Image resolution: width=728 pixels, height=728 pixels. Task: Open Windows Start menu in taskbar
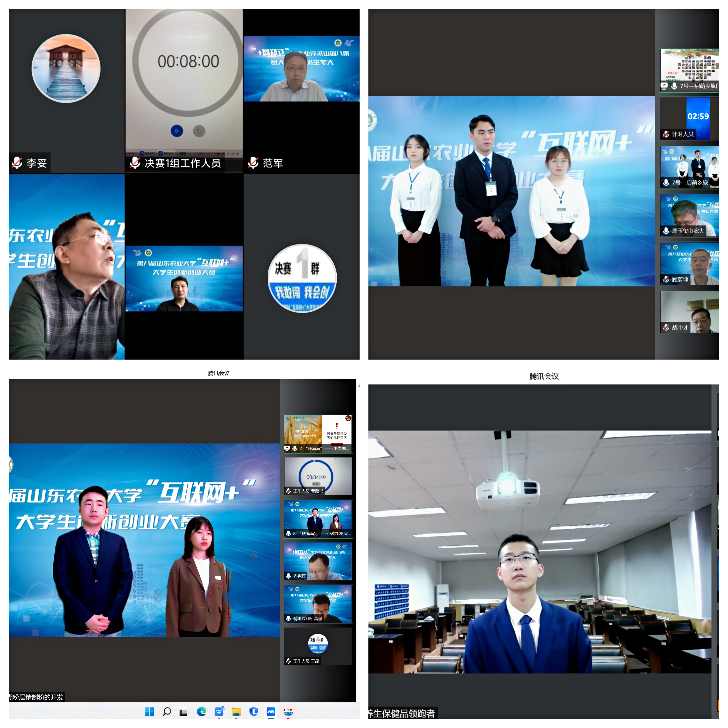[149, 711]
